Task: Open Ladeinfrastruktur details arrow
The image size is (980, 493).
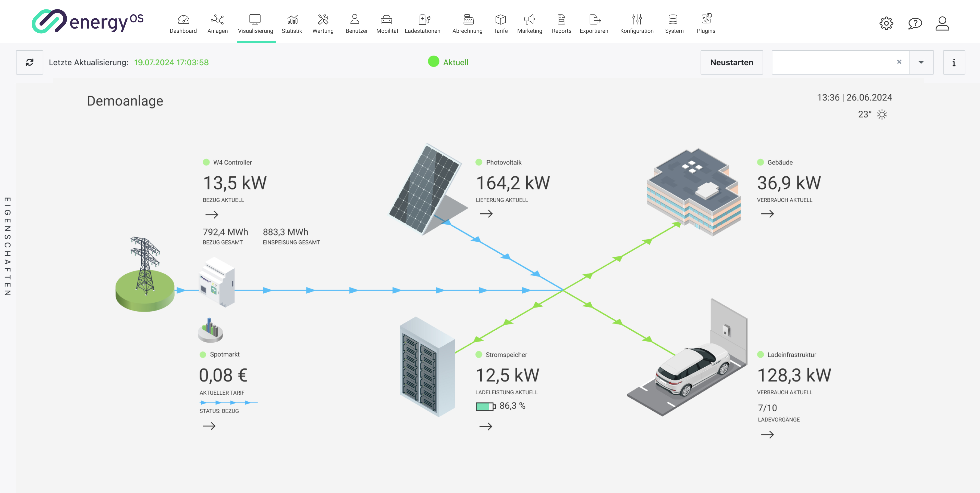Action: (767, 434)
